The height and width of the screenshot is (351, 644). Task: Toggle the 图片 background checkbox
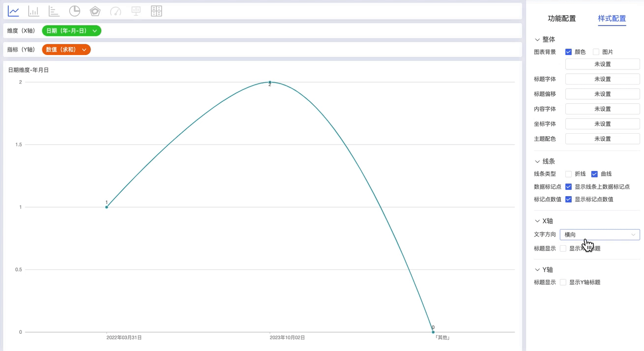click(596, 52)
